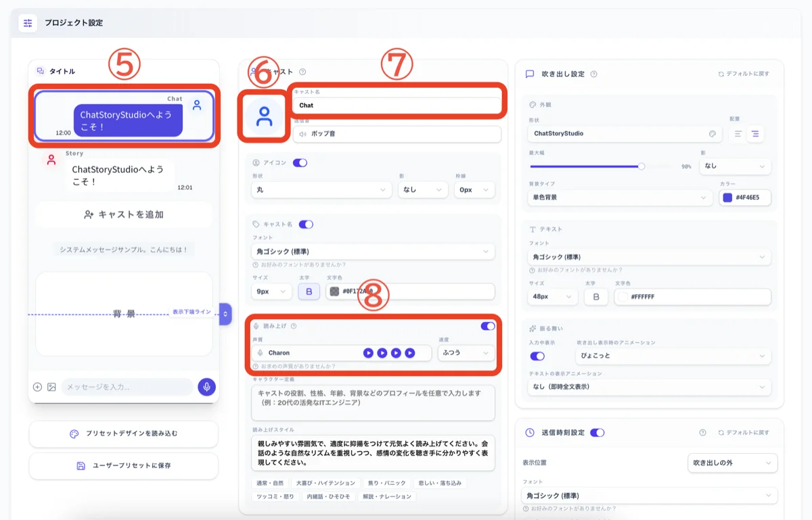Click the help icon beside 送信時刻設定 reset
This screenshot has width=812, height=520.
pyautogui.click(x=703, y=433)
